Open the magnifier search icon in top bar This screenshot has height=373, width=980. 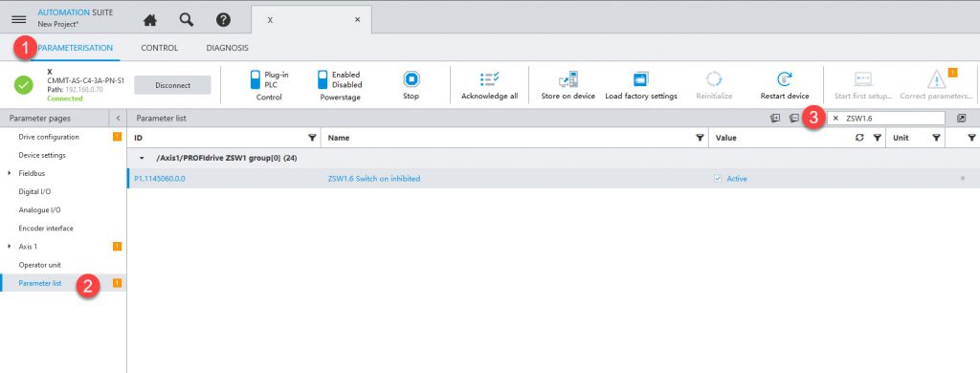[x=187, y=20]
